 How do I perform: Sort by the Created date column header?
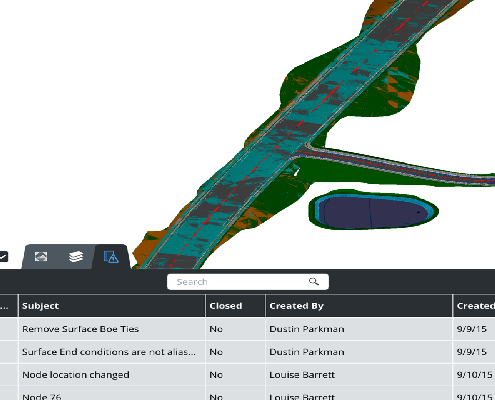coord(474,306)
